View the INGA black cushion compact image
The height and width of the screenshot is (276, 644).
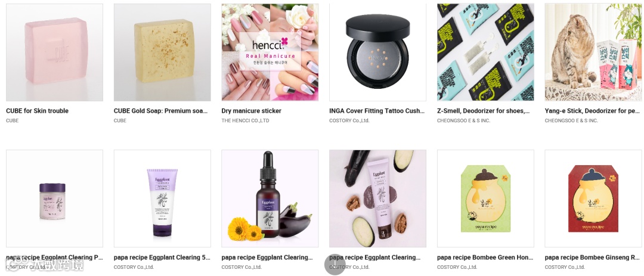point(377,52)
